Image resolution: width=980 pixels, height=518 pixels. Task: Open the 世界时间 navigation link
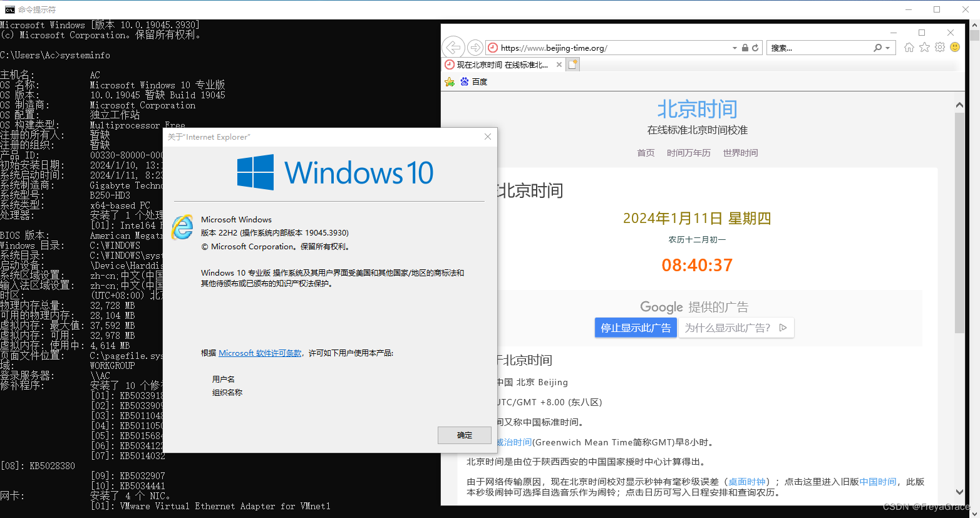click(740, 153)
